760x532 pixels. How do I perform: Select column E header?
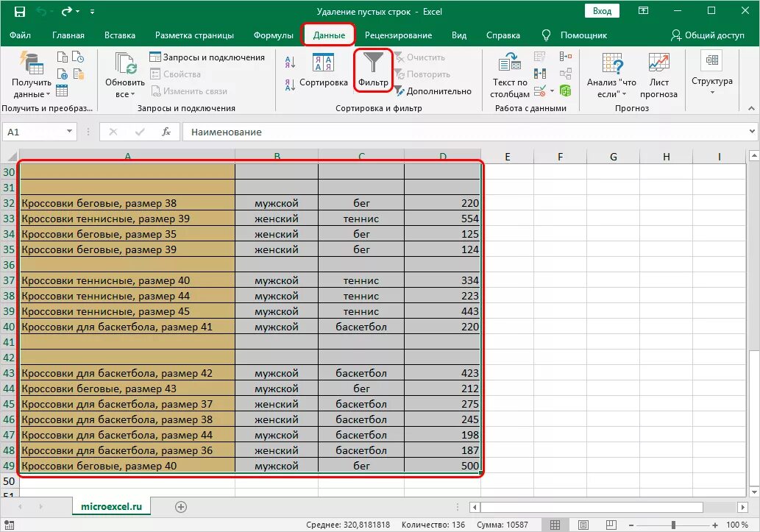[x=508, y=156]
